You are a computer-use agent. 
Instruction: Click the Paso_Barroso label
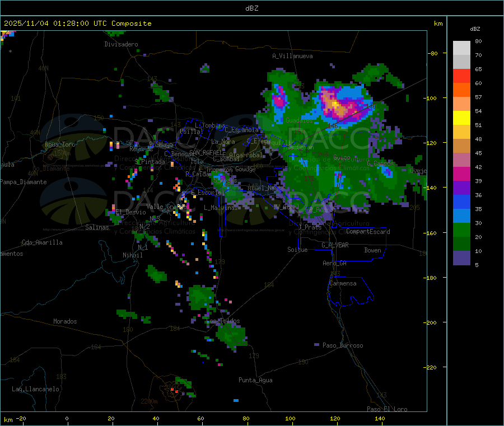tap(343, 345)
